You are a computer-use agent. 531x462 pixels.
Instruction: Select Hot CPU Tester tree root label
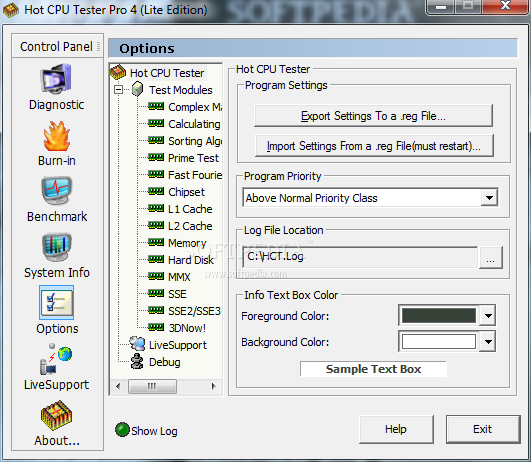pyautogui.click(x=167, y=73)
